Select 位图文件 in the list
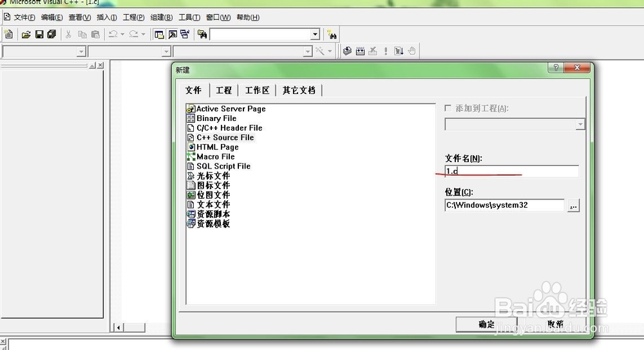 [209, 195]
